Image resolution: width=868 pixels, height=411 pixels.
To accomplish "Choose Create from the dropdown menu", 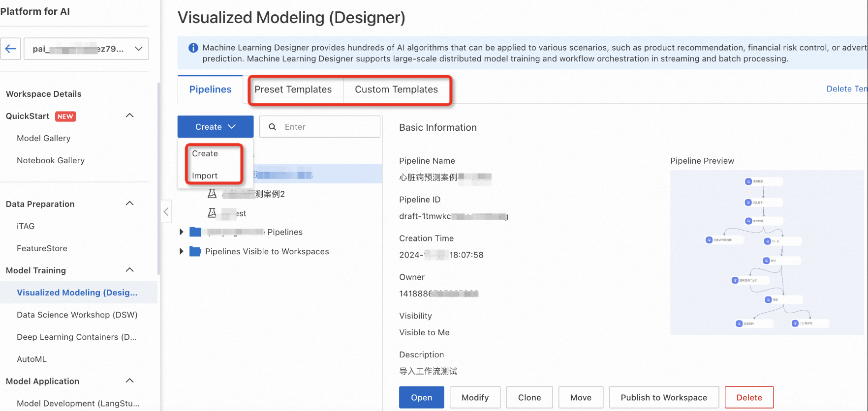I will 205,153.
